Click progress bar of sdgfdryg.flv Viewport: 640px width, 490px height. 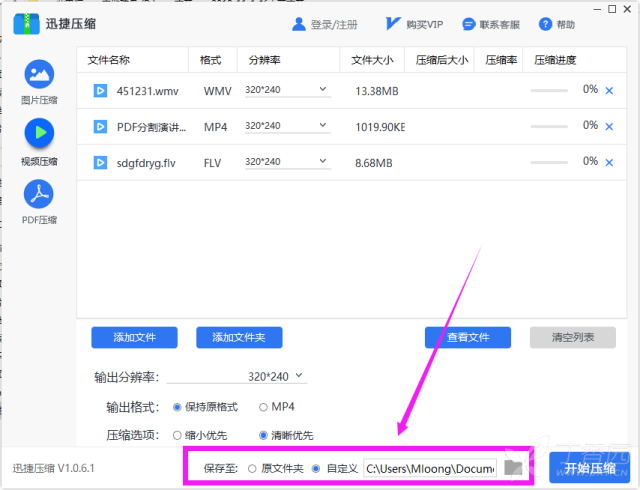point(549,163)
